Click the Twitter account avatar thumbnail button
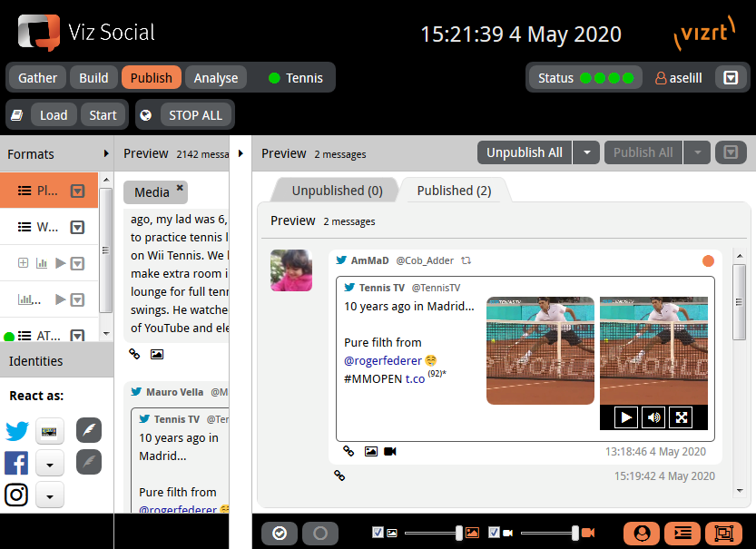Viewport: 756px width, 549px height. click(x=50, y=430)
